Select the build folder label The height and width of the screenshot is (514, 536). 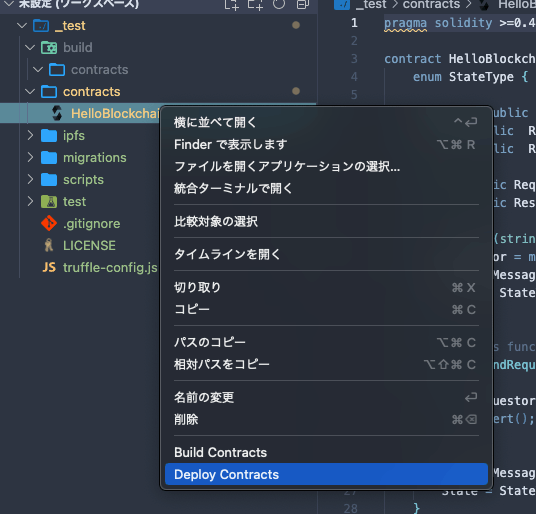(x=78, y=48)
